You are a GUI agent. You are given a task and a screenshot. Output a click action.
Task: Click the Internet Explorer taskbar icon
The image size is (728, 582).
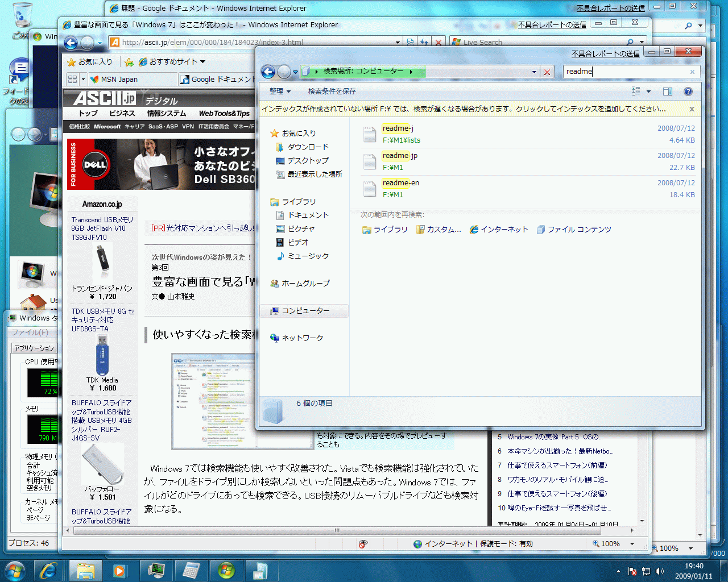pos(48,571)
